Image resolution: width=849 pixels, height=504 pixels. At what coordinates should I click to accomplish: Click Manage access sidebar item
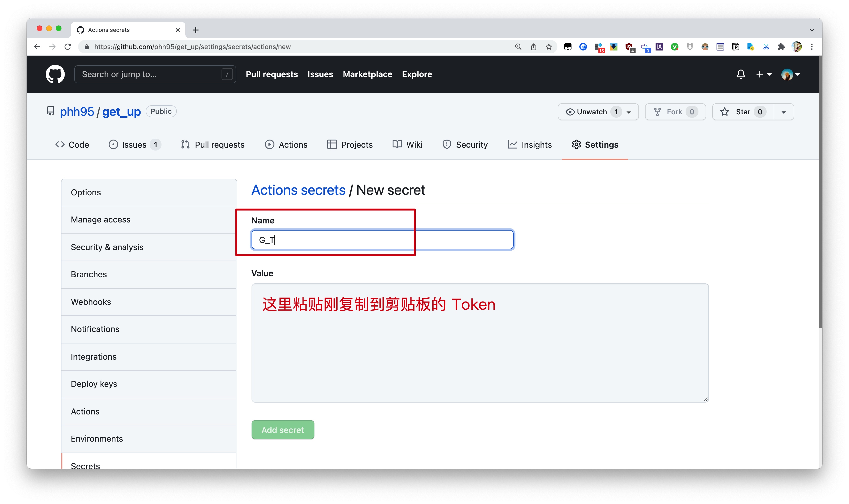click(x=100, y=219)
